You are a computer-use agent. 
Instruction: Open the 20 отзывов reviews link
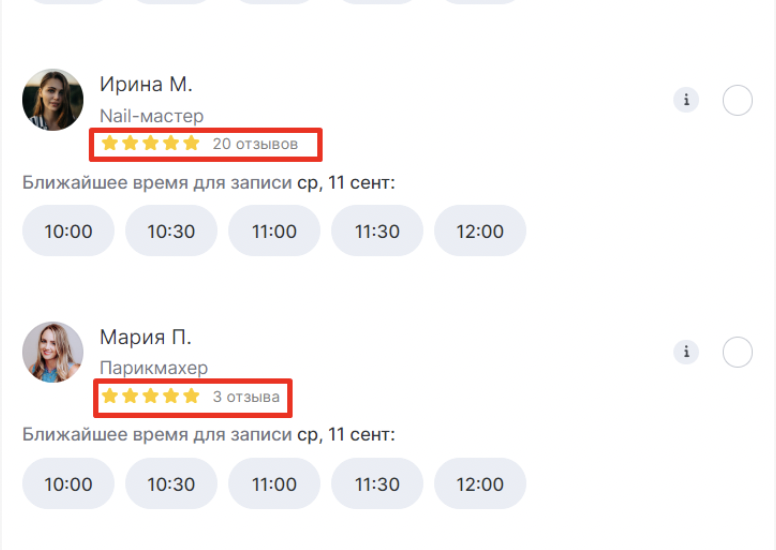tap(255, 144)
